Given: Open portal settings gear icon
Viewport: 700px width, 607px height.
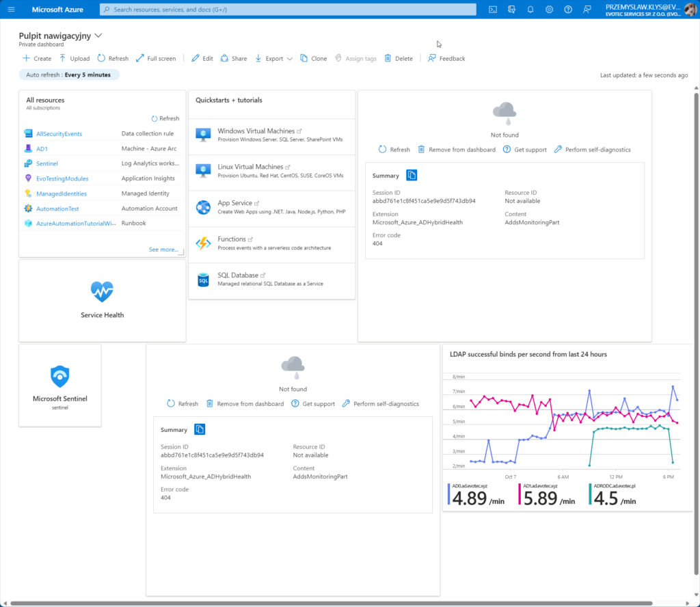Looking at the screenshot, I should point(550,10).
